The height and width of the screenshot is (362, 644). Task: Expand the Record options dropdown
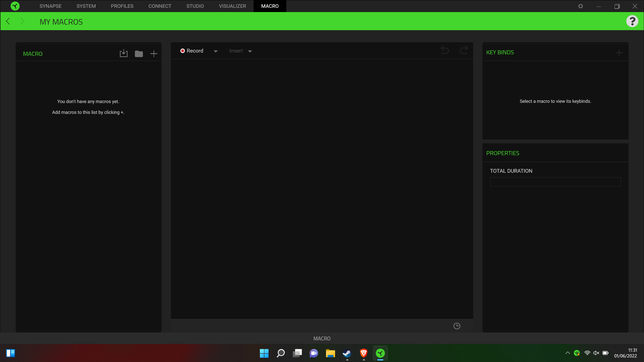pyautogui.click(x=216, y=51)
